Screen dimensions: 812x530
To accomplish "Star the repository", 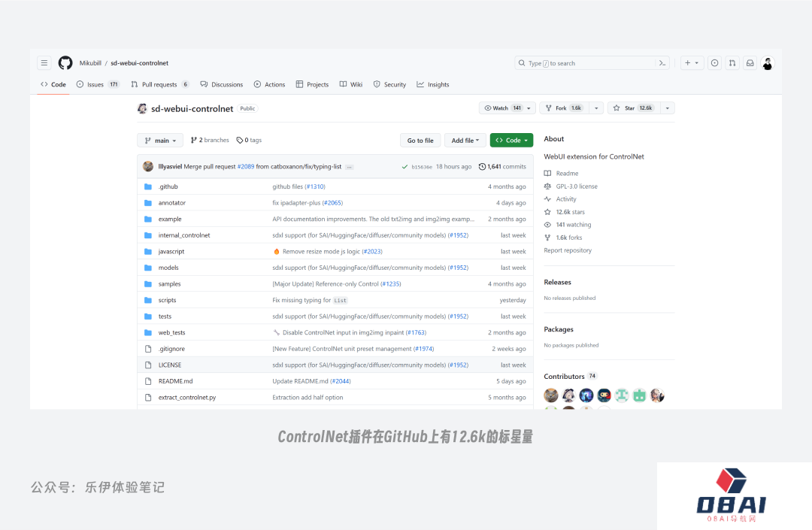I will pyautogui.click(x=634, y=108).
